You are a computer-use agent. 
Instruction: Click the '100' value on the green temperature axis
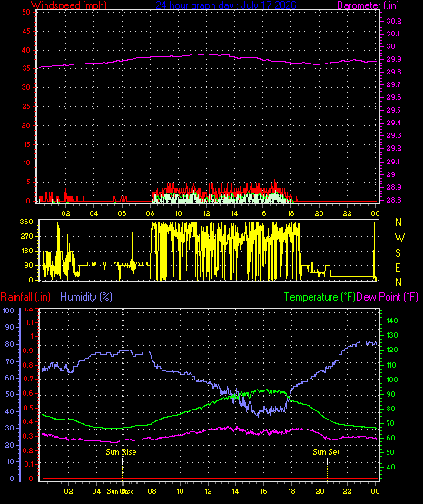tap(391, 380)
